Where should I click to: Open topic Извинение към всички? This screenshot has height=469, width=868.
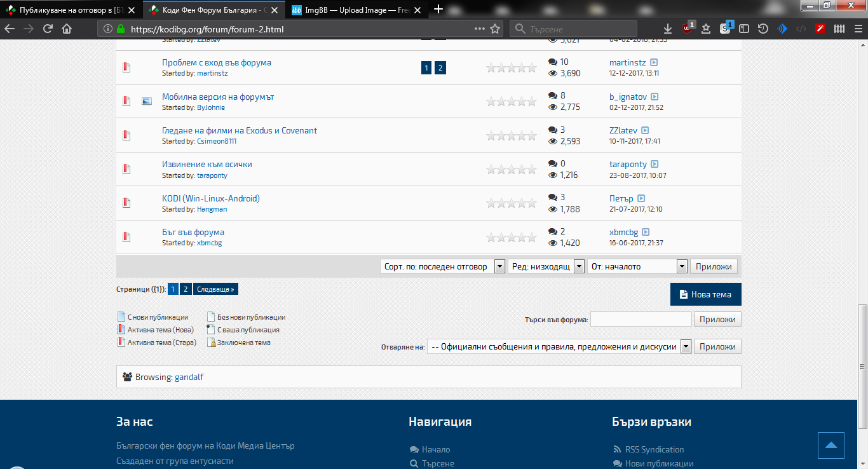[207, 164]
